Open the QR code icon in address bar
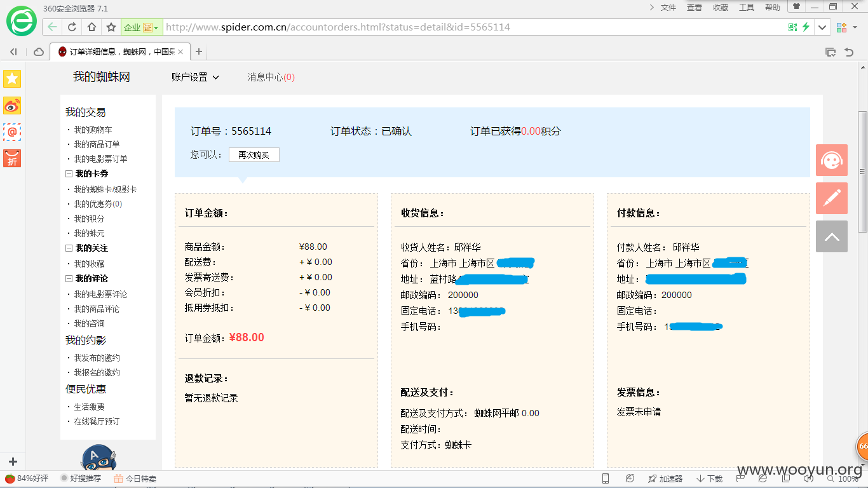 point(792,27)
